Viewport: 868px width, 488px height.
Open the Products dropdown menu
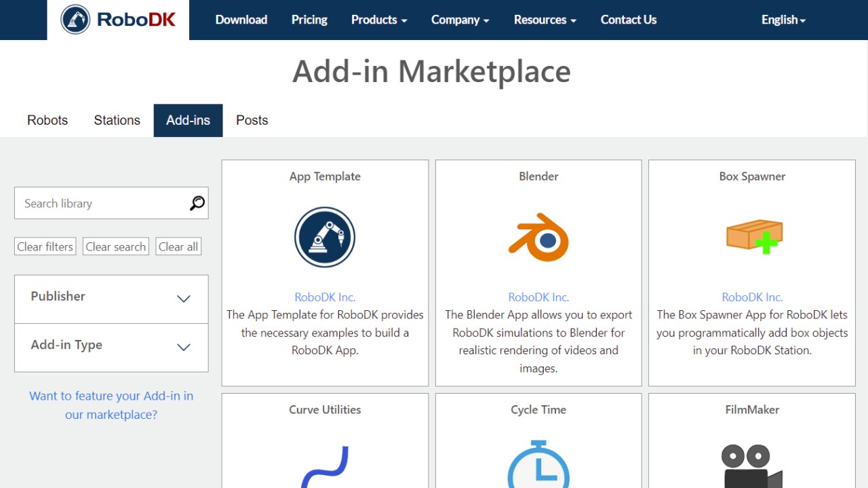[x=378, y=20]
